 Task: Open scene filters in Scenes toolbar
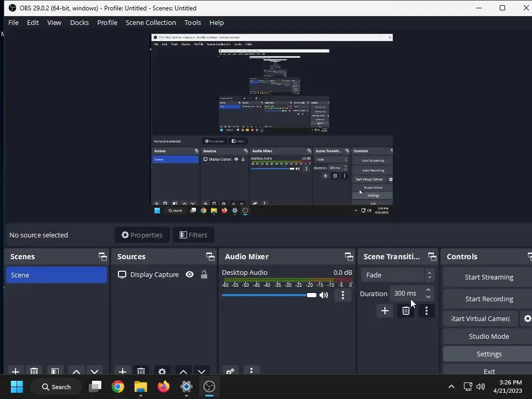click(x=55, y=371)
